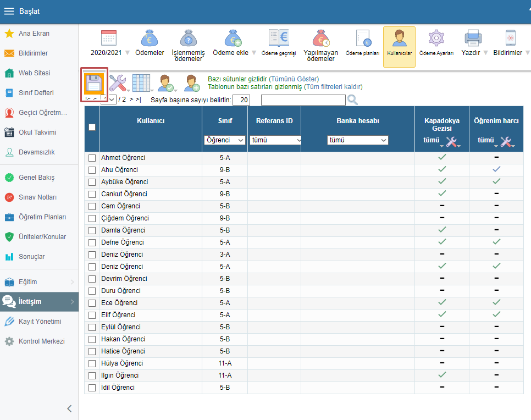Click the floppy disk save icon
The height and width of the screenshot is (420, 531).
(94, 83)
